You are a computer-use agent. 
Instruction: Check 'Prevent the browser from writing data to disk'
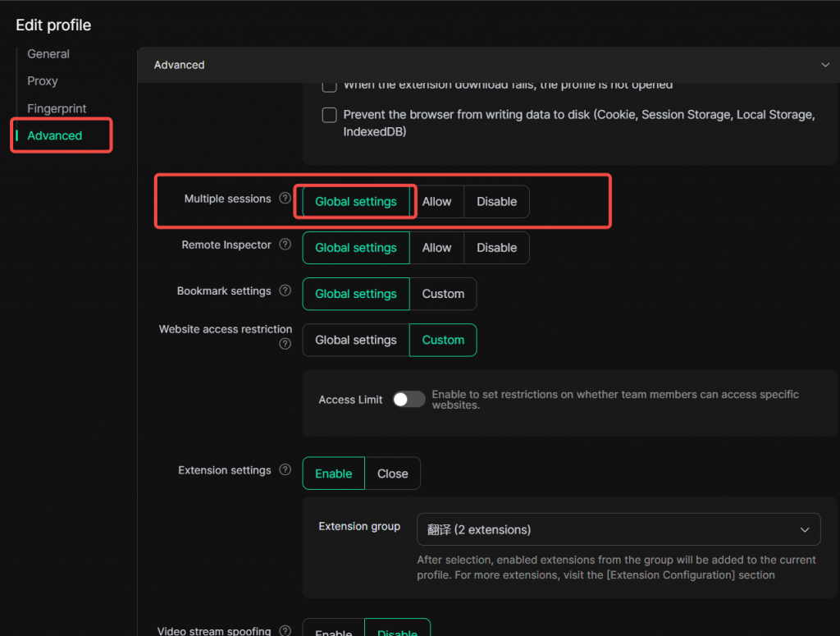tap(329, 115)
